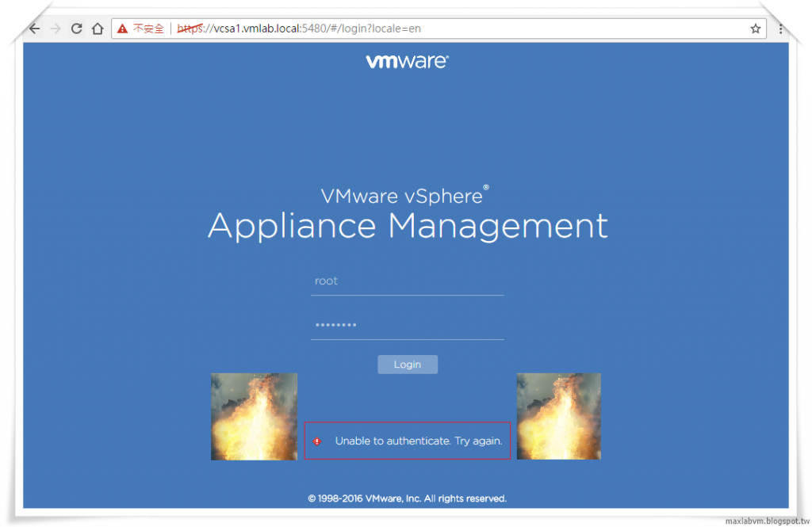The height and width of the screenshot is (527, 812).
Task: Click the 'VMware vSphere' title text
Action: tap(404, 196)
